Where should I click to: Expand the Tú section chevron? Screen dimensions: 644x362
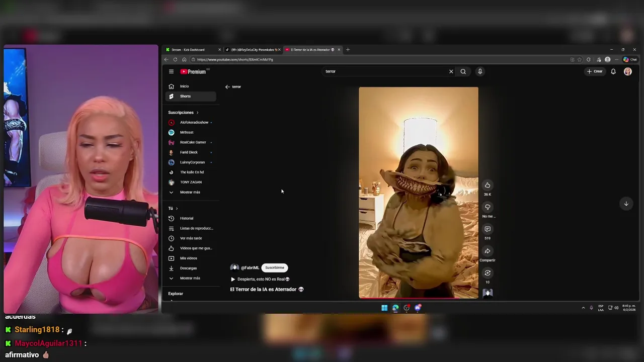(177, 208)
